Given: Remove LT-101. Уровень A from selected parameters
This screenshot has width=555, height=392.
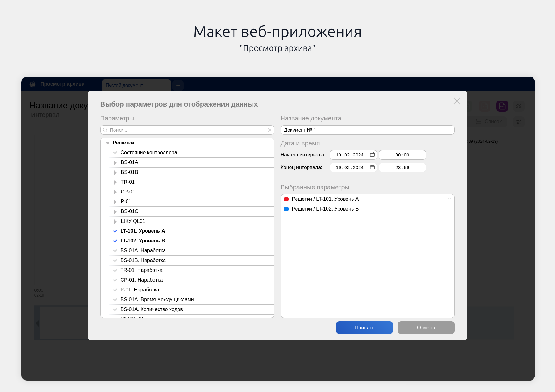Looking at the screenshot, I should point(449,199).
